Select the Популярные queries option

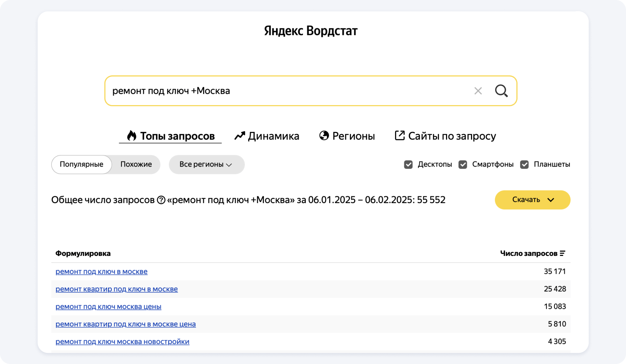pyautogui.click(x=82, y=165)
